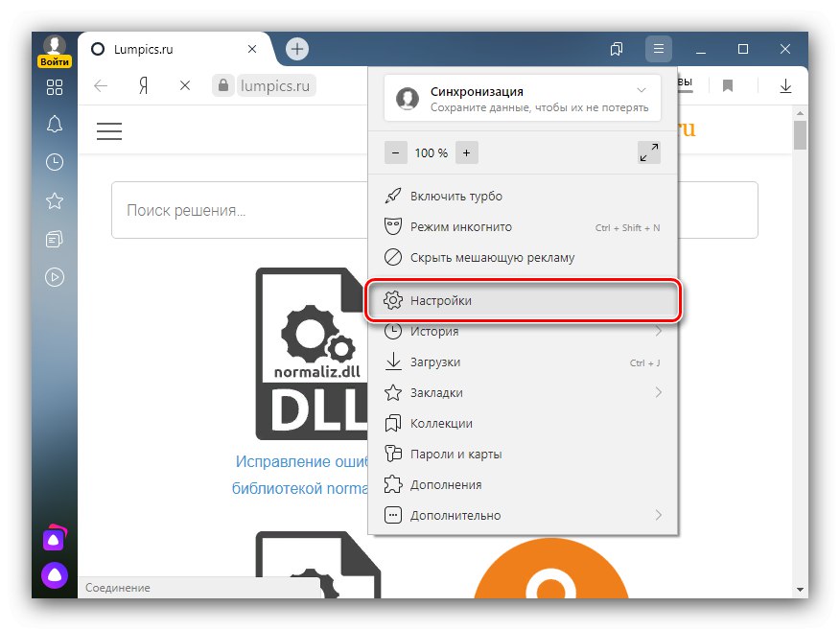
Task: Open Загрузки menu item
Action: point(523,362)
